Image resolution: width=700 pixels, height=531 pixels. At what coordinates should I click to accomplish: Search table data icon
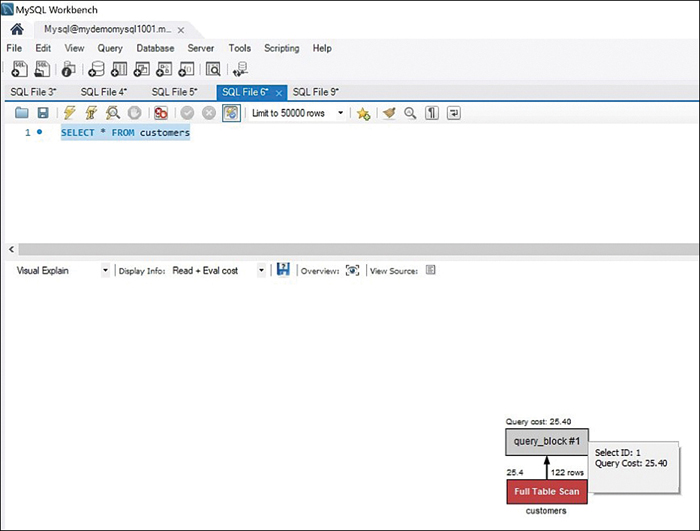(x=213, y=69)
